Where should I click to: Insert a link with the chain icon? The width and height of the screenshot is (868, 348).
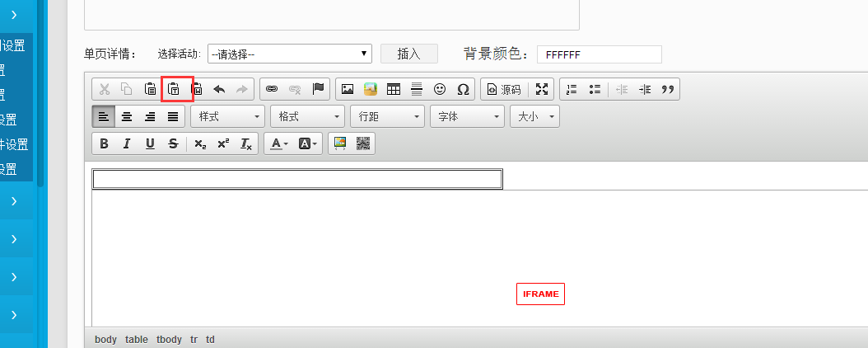[272, 89]
